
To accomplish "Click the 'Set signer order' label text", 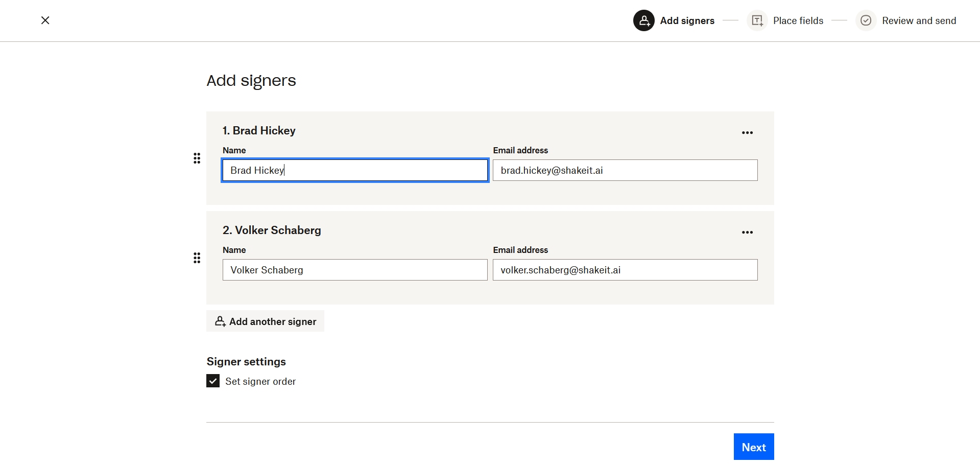I will pos(260,381).
